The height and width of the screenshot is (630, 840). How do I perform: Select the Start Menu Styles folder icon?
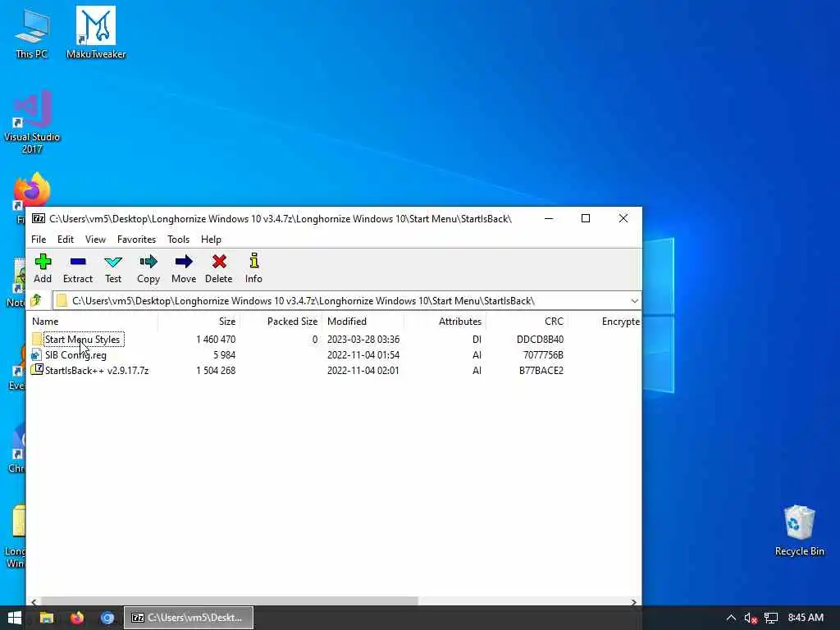[x=36, y=339]
